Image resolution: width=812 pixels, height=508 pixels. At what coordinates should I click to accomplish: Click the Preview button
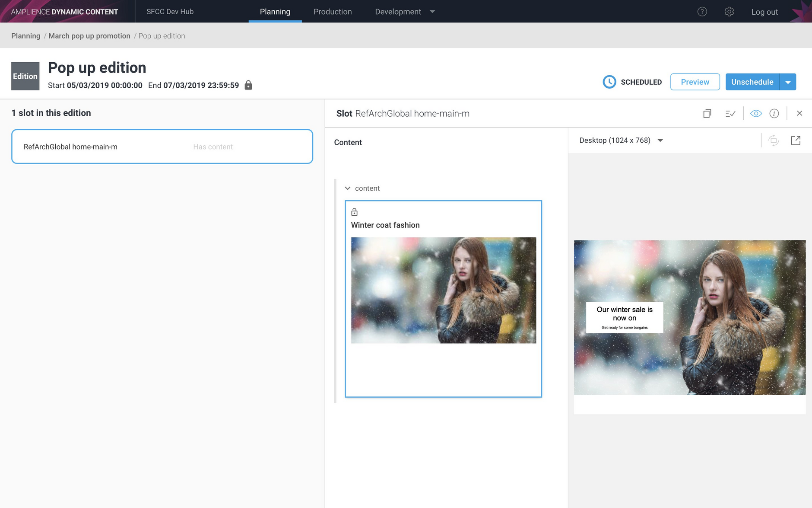point(695,82)
